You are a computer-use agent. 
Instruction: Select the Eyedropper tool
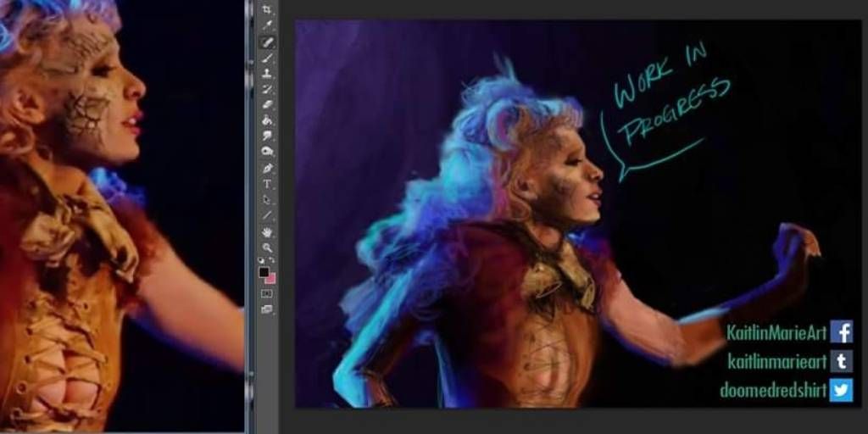click(x=267, y=25)
